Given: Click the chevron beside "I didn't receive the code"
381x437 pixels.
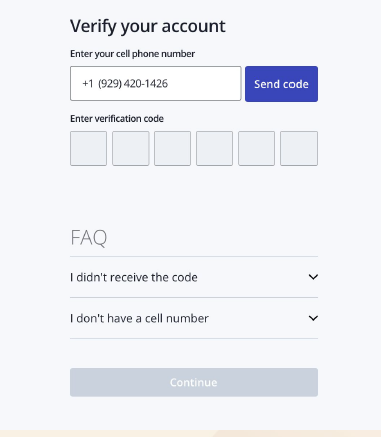Looking at the screenshot, I should coord(313,277).
